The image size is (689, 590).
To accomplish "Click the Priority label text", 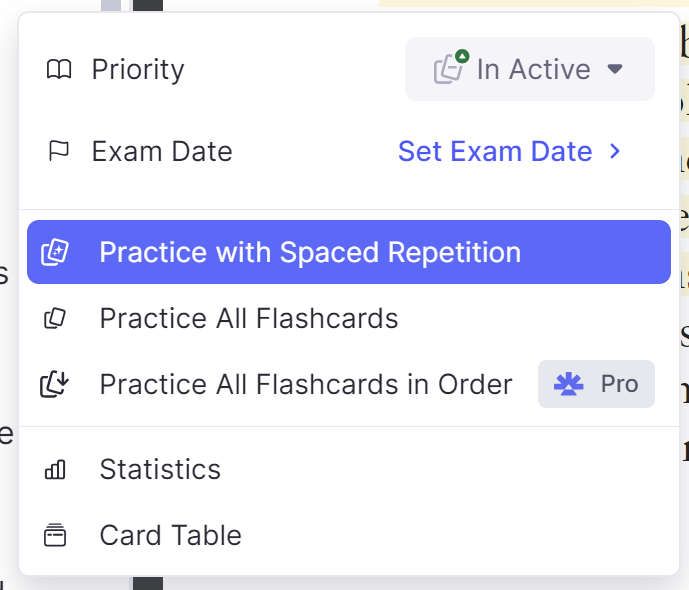I will click(x=138, y=70).
